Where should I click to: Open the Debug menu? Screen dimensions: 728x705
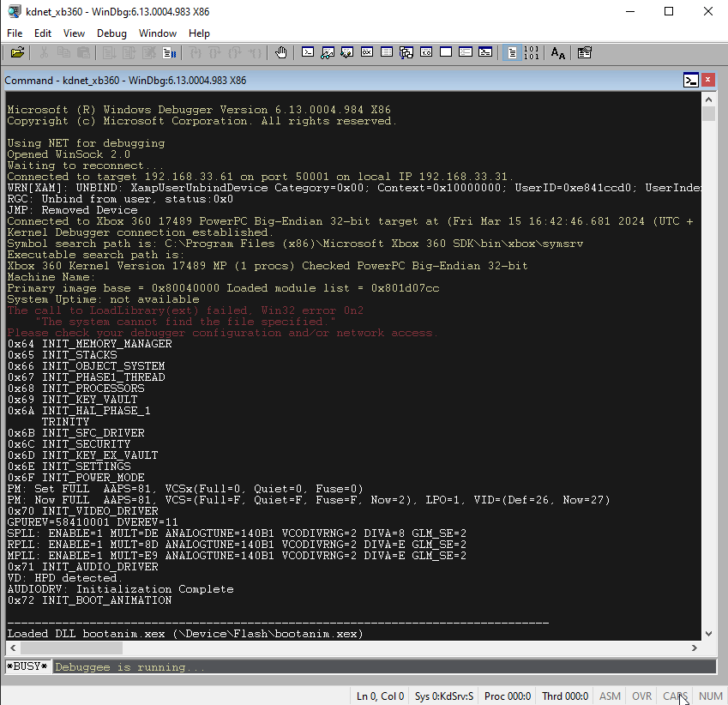[x=111, y=33]
